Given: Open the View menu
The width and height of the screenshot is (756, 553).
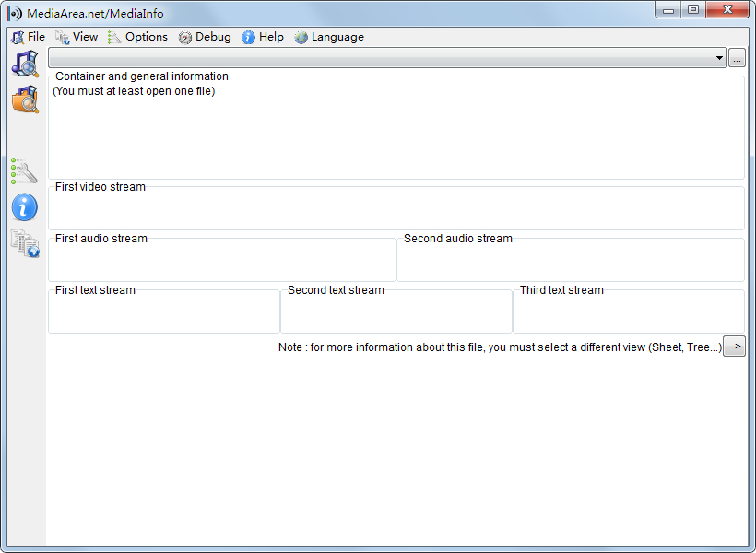Looking at the screenshot, I should tap(77, 37).
